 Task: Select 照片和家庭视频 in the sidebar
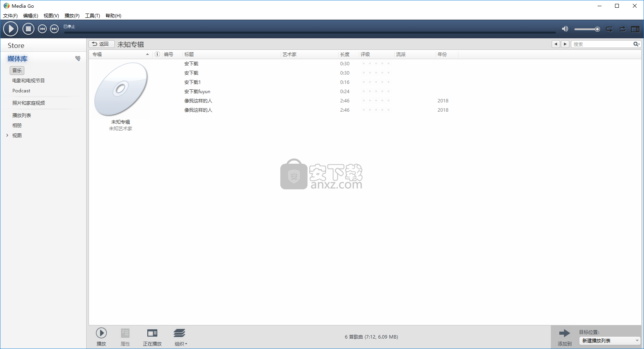click(29, 103)
